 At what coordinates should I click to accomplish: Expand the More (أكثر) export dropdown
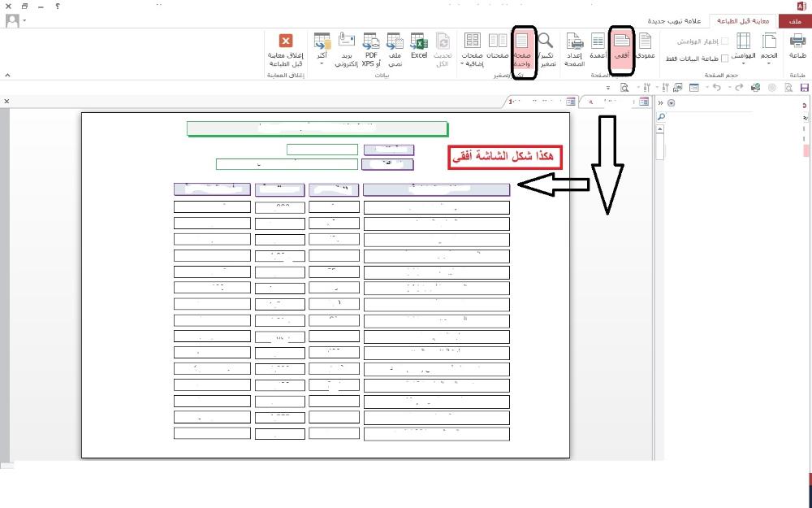(322, 49)
